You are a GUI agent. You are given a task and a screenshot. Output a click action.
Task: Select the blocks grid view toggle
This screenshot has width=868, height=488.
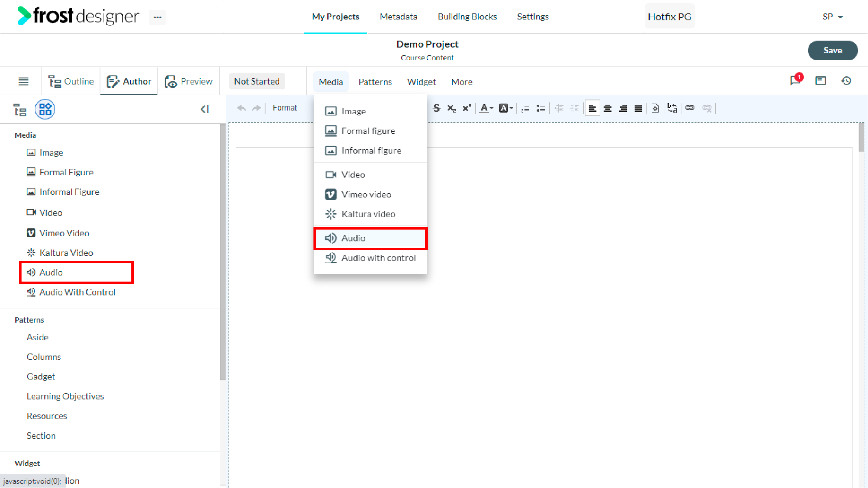tap(45, 109)
